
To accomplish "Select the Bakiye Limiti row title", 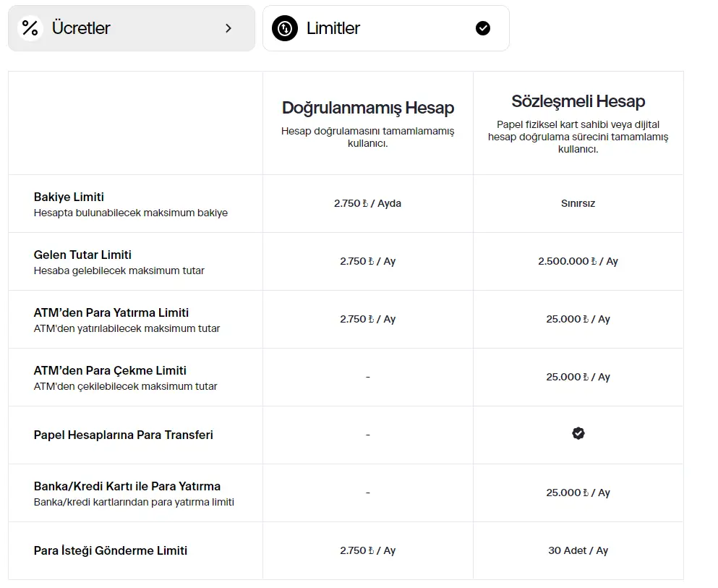I will [69, 197].
